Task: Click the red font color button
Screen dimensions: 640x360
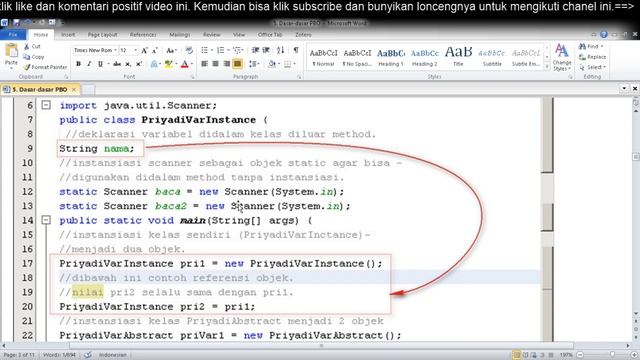Action: click(x=184, y=64)
